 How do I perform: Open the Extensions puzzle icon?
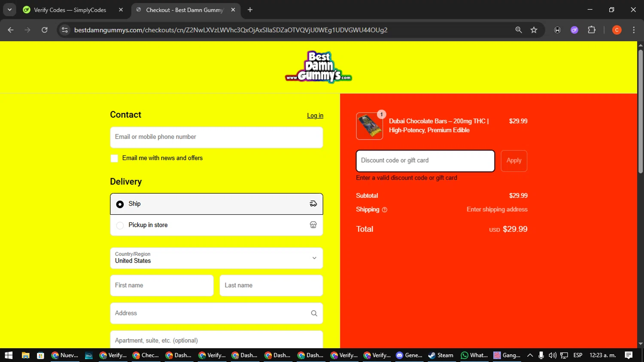pos(592,30)
